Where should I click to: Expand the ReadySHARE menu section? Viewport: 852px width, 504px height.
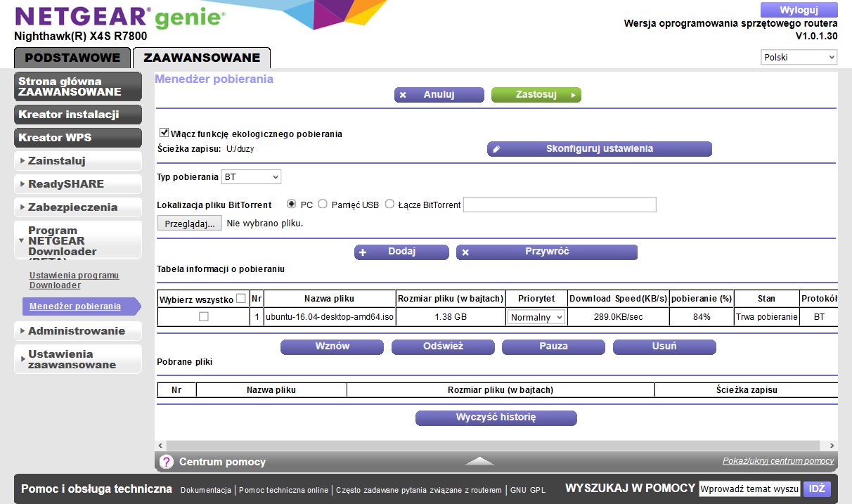tap(78, 184)
